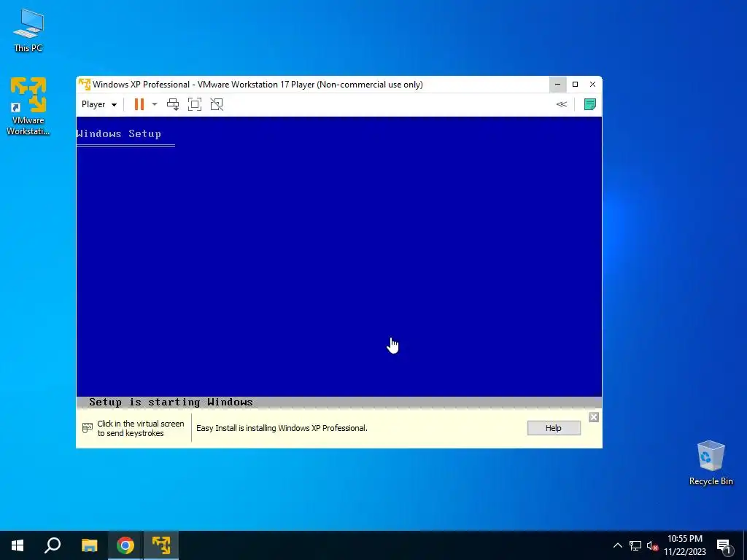Click the keyboard icon in the hint bar
Viewport: 747px width, 560px height.
(x=88, y=427)
